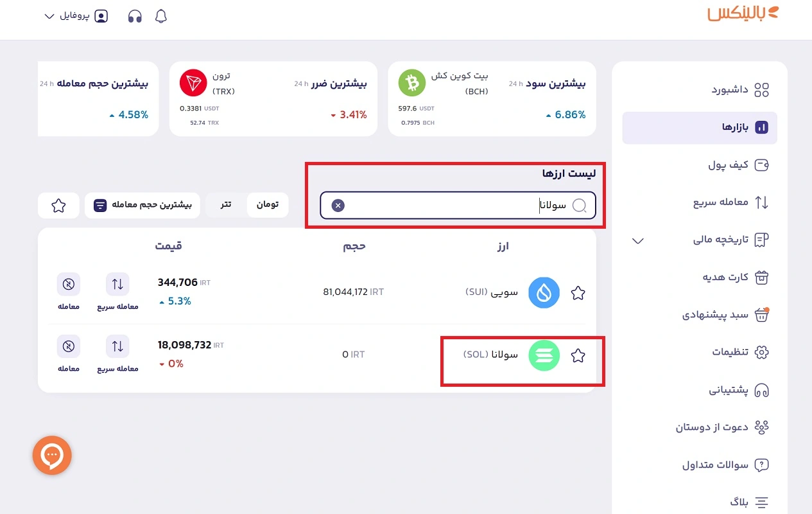Open سوالات متداول in the sidebar
The height and width of the screenshot is (514, 812).
coord(700,465)
